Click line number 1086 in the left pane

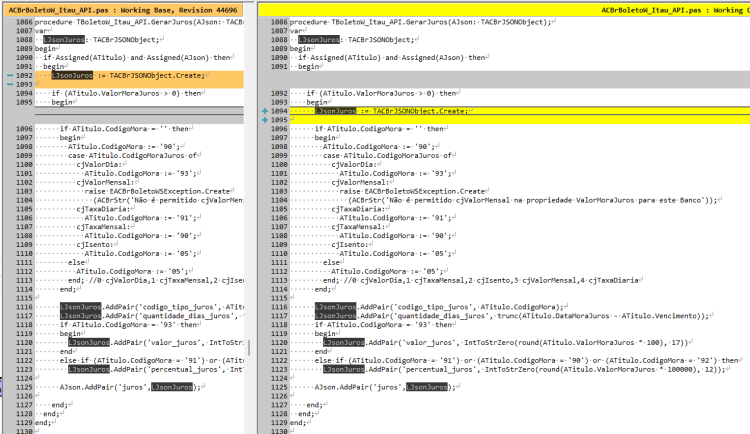point(24,22)
